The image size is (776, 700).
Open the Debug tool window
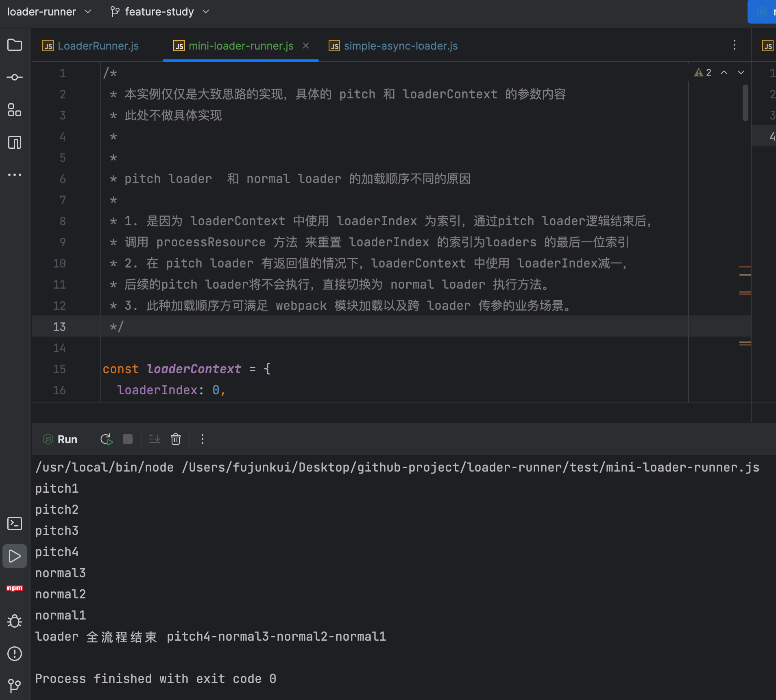click(15, 621)
